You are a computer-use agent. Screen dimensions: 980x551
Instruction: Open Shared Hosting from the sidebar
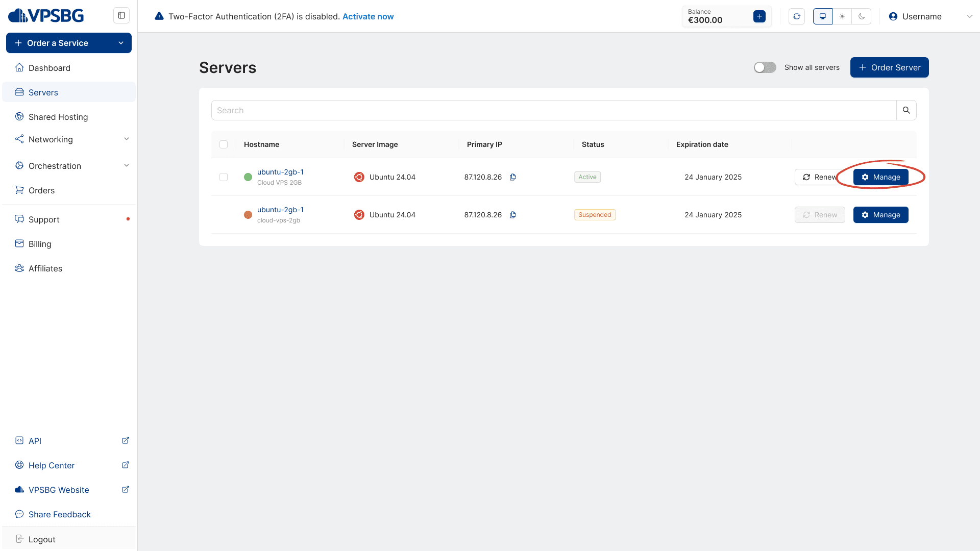[x=58, y=117]
